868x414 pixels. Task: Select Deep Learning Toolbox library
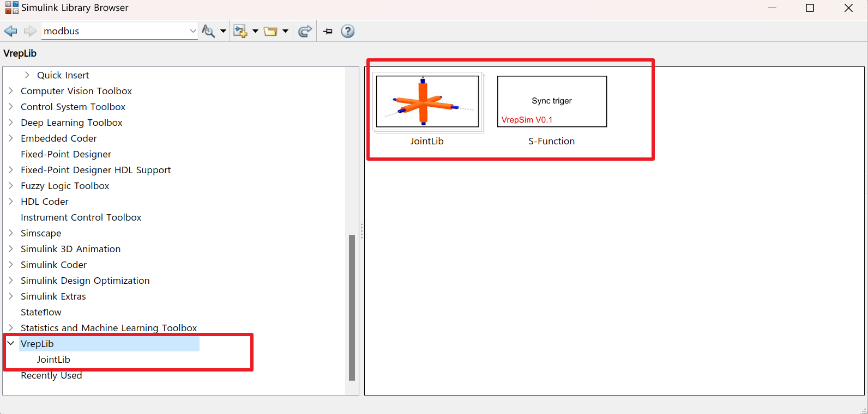pyautogui.click(x=71, y=123)
